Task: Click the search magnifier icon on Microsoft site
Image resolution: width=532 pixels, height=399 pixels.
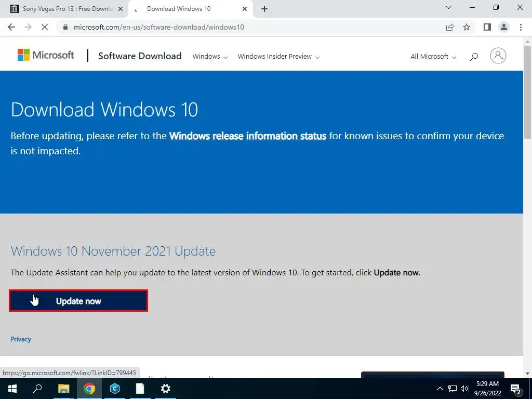Action: point(474,57)
